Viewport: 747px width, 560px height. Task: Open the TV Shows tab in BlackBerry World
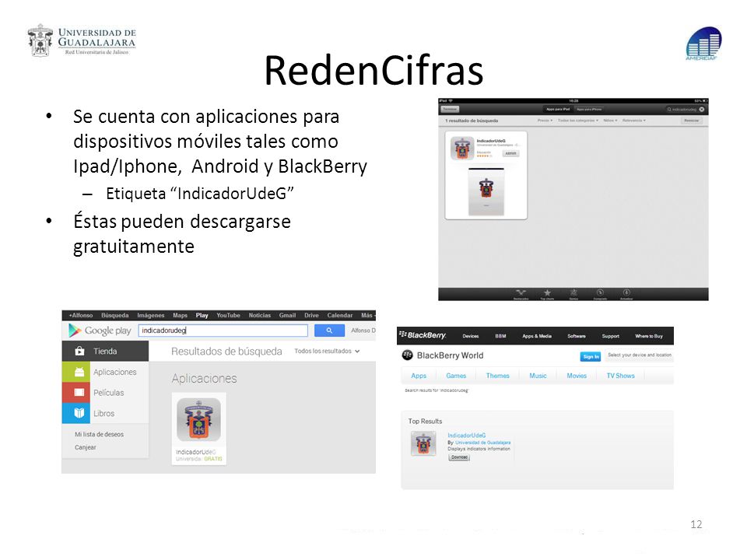[x=620, y=376]
